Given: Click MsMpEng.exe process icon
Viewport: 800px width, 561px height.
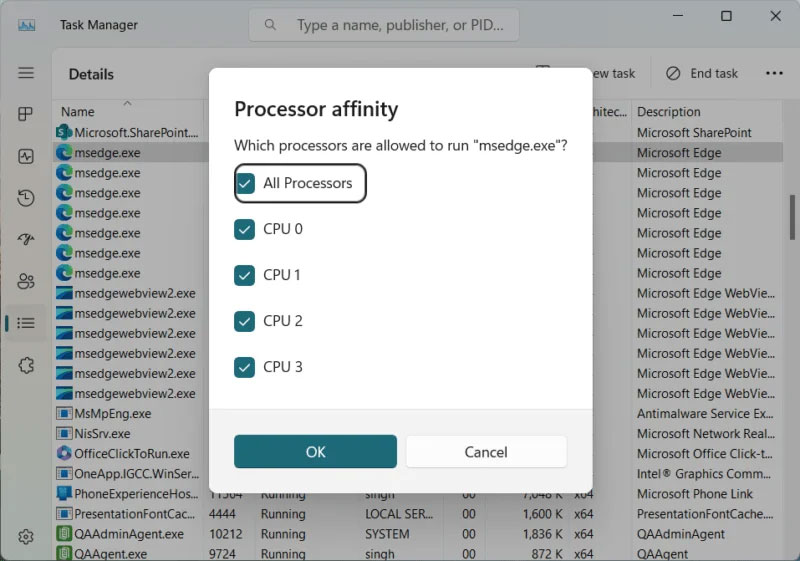Looking at the screenshot, I should coord(64,414).
